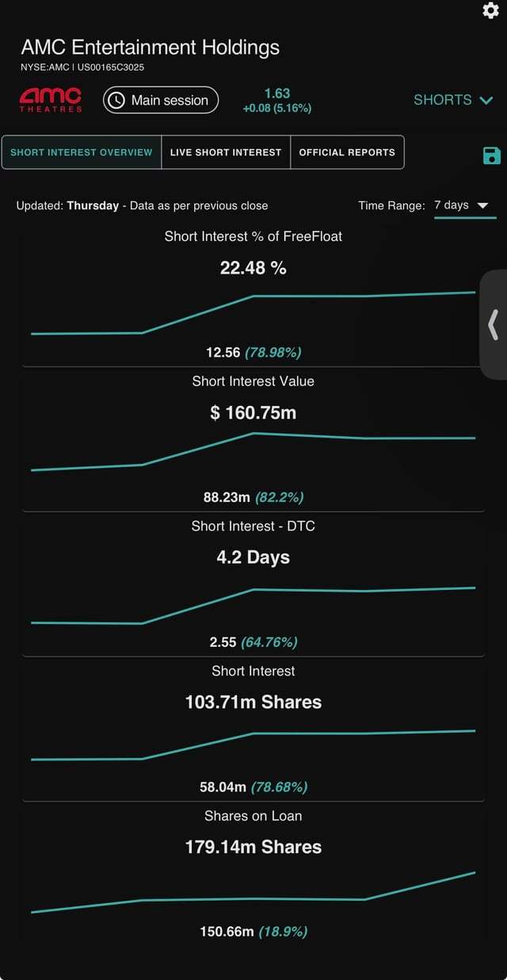This screenshot has width=507, height=980.
Task: Open the SHORTS dropdown menu
Action: [x=454, y=100]
